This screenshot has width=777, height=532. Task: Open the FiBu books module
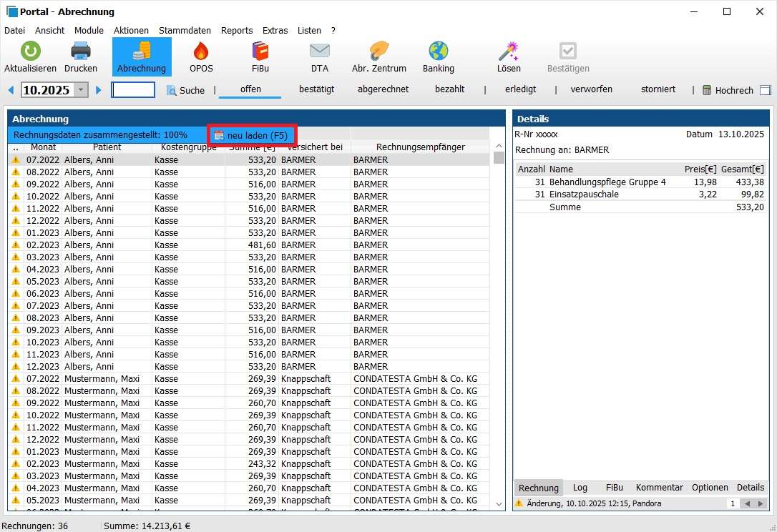[x=260, y=51]
